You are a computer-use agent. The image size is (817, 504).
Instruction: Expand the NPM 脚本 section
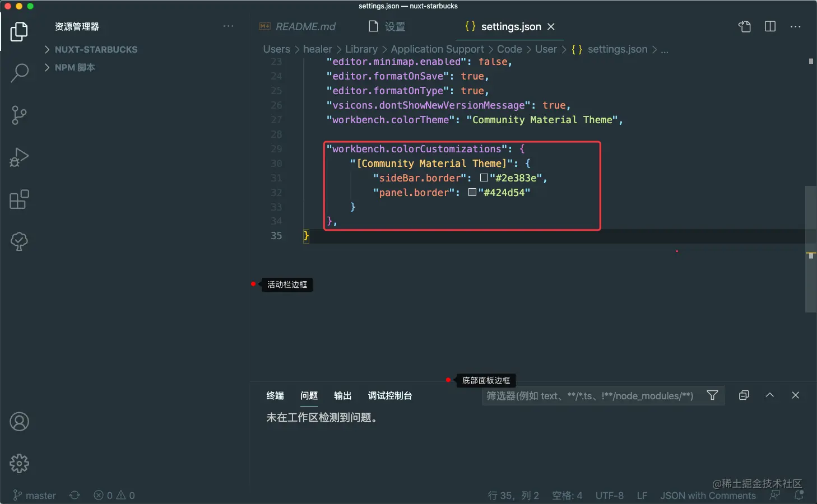pos(69,67)
